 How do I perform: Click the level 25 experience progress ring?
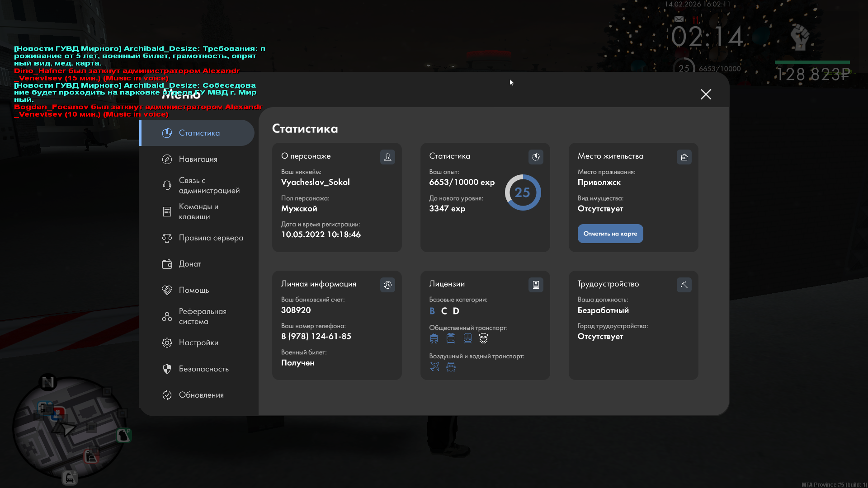tap(523, 192)
